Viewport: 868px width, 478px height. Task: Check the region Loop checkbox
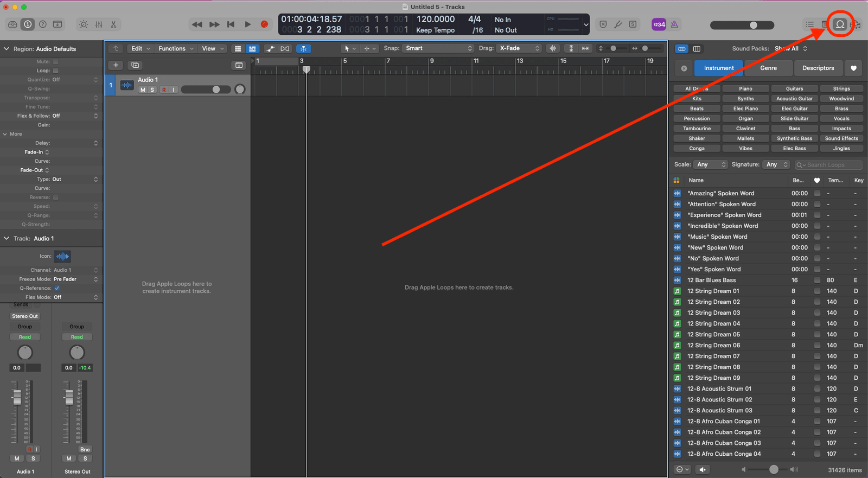click(55, 71)
